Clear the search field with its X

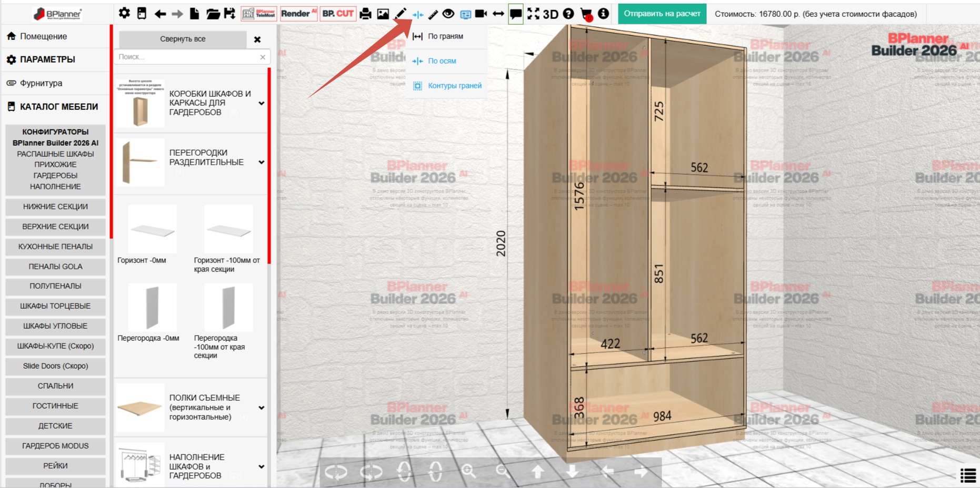coord(263,57)
